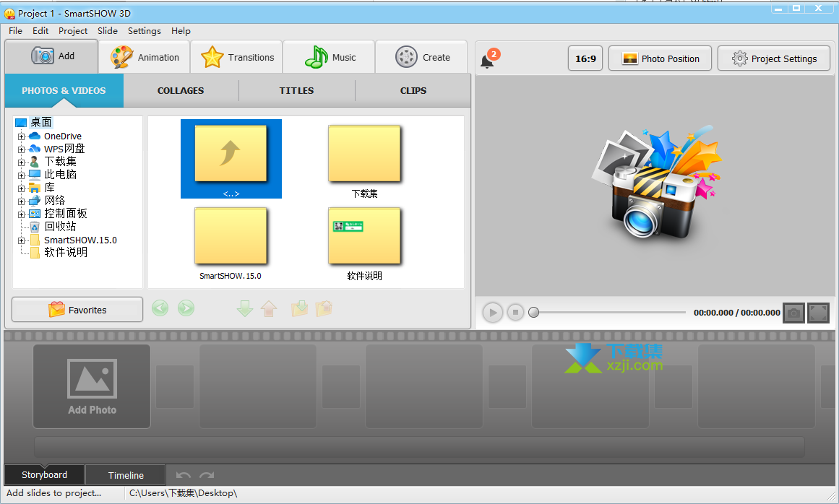Open the Slide menu
The height and width of the screenshot is (504, 839).
108,31
